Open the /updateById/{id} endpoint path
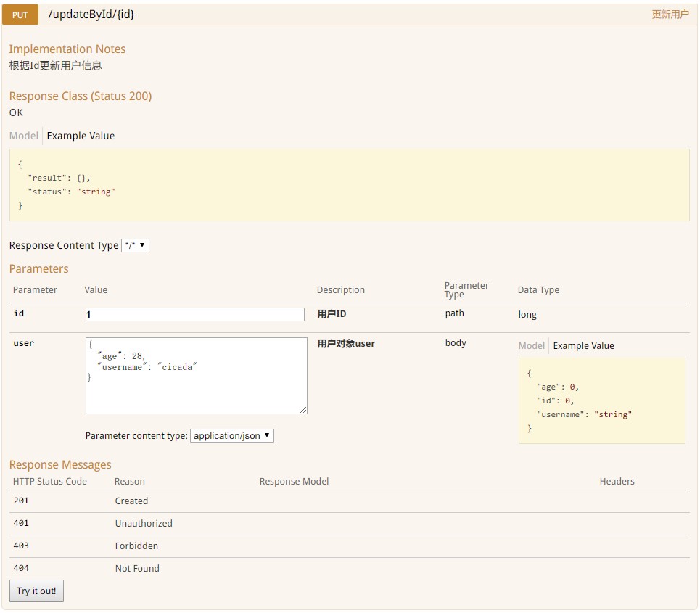The width and height of the screenshot is (700, 613). (90, 14)
